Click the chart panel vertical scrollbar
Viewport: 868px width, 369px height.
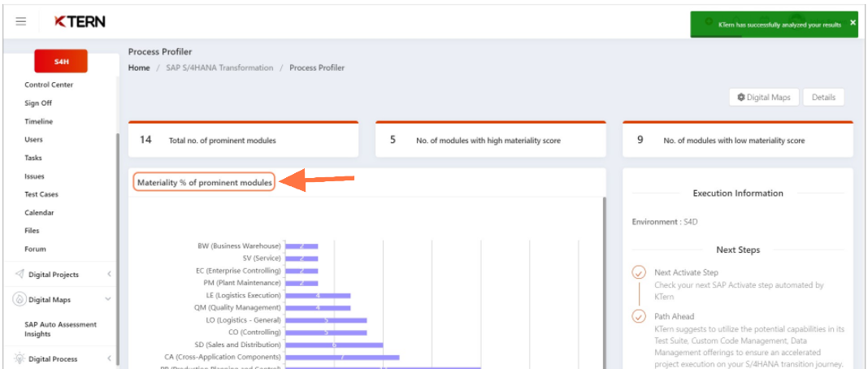click(604, 283)
